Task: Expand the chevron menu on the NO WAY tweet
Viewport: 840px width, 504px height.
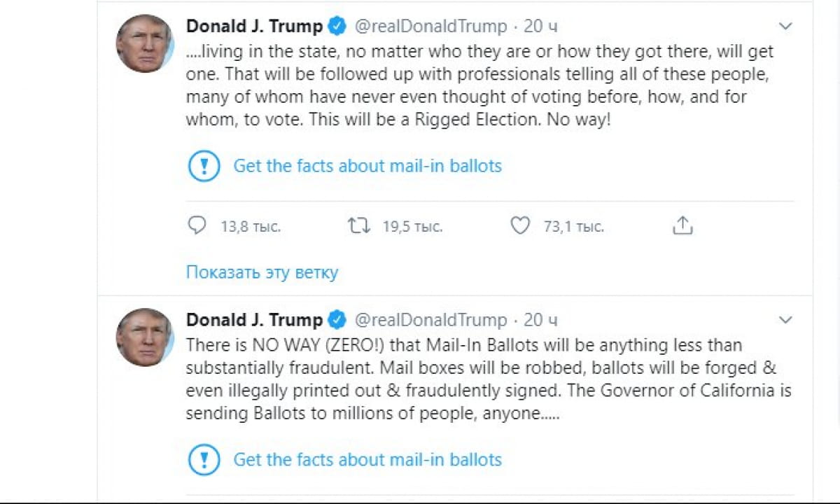Action: tap(785, 321)
